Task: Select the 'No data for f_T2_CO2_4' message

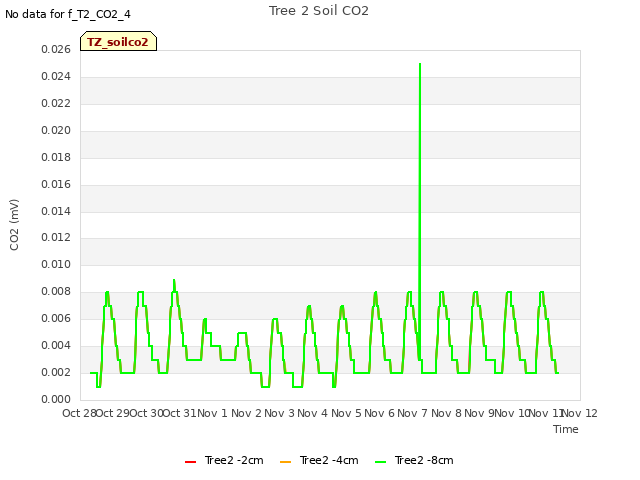Action: pos(68,14)
